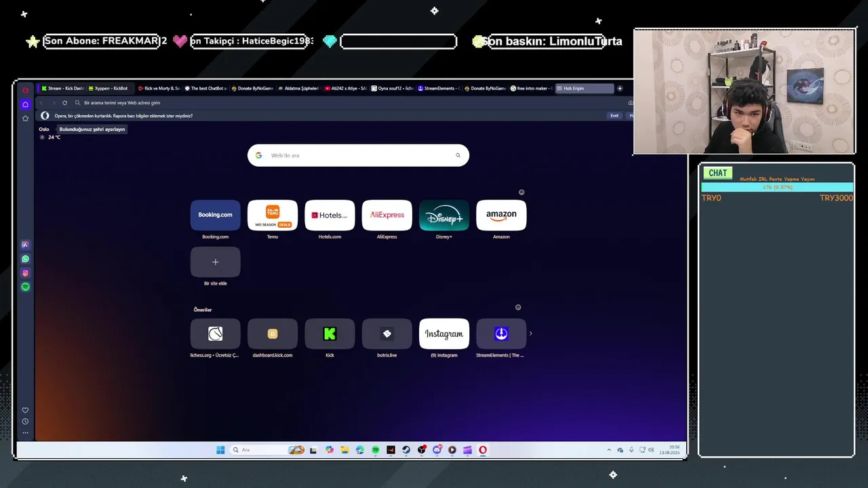Image resolution: width=868 pixels, height=488 pixels.
Task: Open bookmarks star icon in Opera sidebar
Action: click(x=25, y=118)
